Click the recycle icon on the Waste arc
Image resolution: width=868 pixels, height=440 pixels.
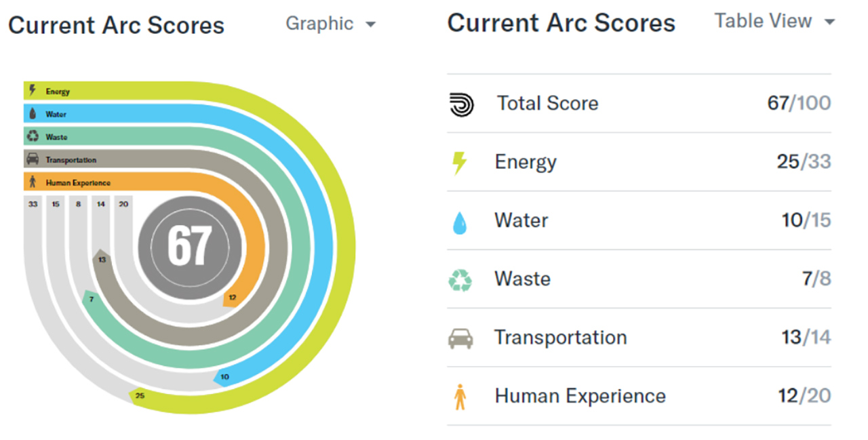(33, 137)
